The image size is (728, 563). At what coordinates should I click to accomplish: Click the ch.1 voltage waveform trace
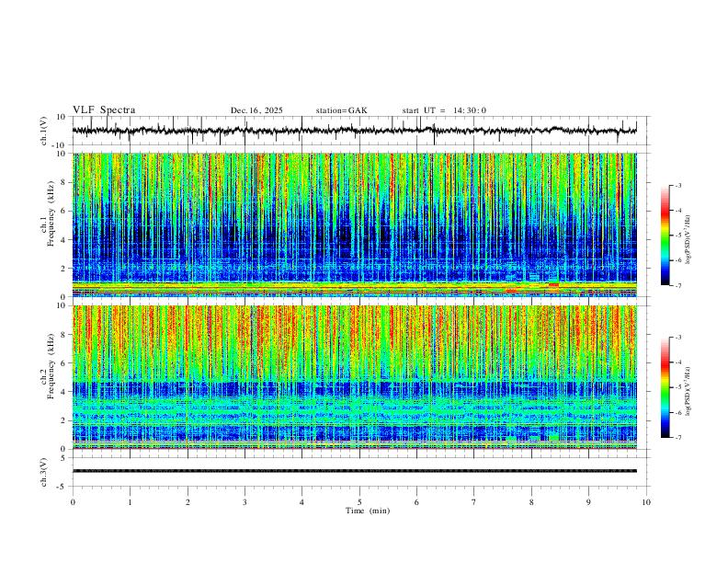[355, 131]
